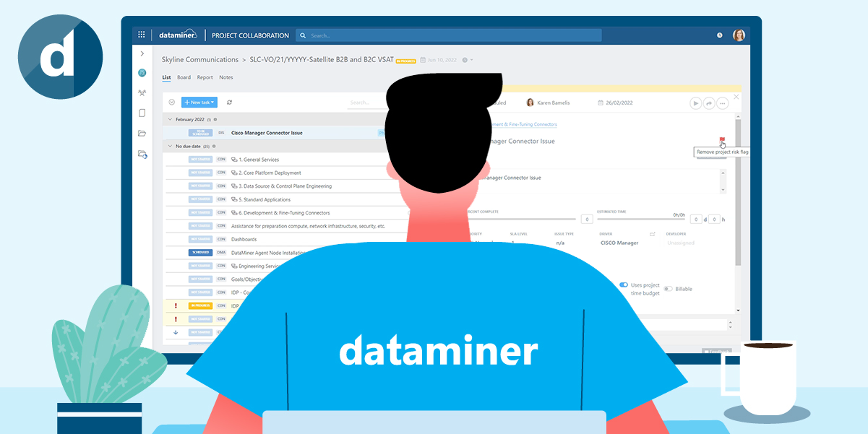Screen dimensions: 868x434
Task: Open the more options ellipsis in task detail panel
Action: click(x=722, y=103)
